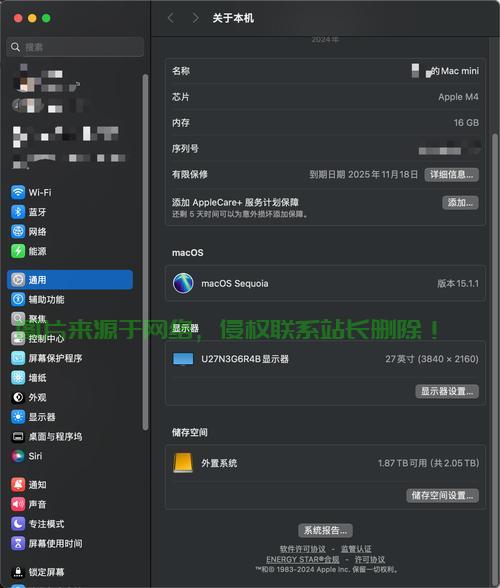
Task: Open Control Center (控制中心) icon
Action: pyautogui.click(x=18, y=339)
